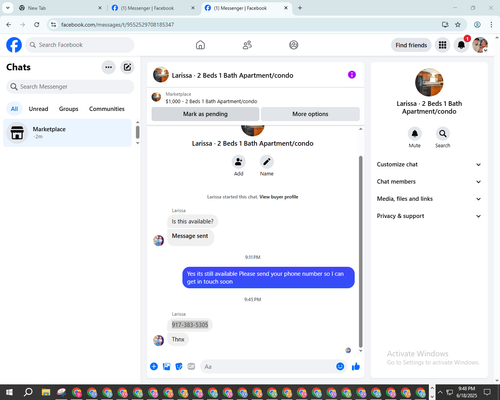Open View buyer profile link

pos(279,197)
